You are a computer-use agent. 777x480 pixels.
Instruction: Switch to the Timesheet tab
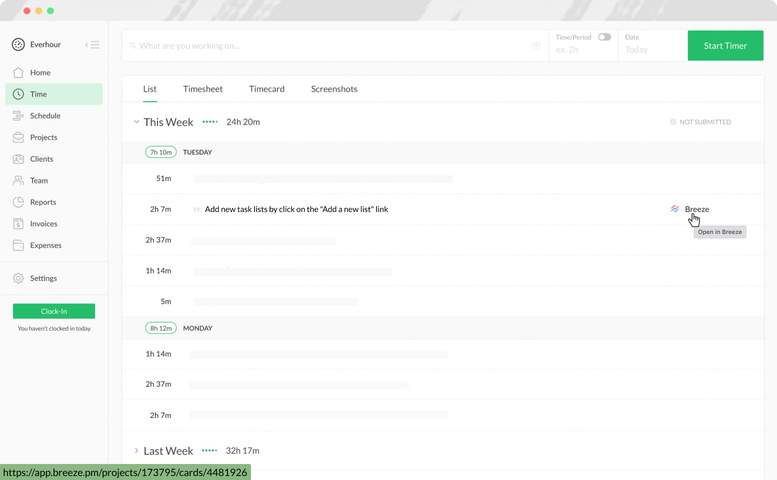pyautogui.click(x=203, y=89)
